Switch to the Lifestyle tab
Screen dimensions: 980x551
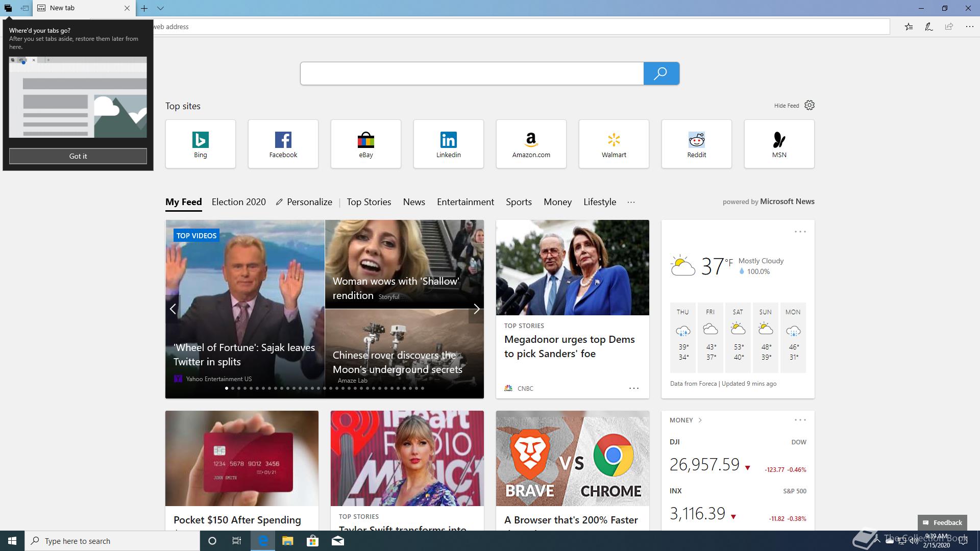click(x=600, y=202)
